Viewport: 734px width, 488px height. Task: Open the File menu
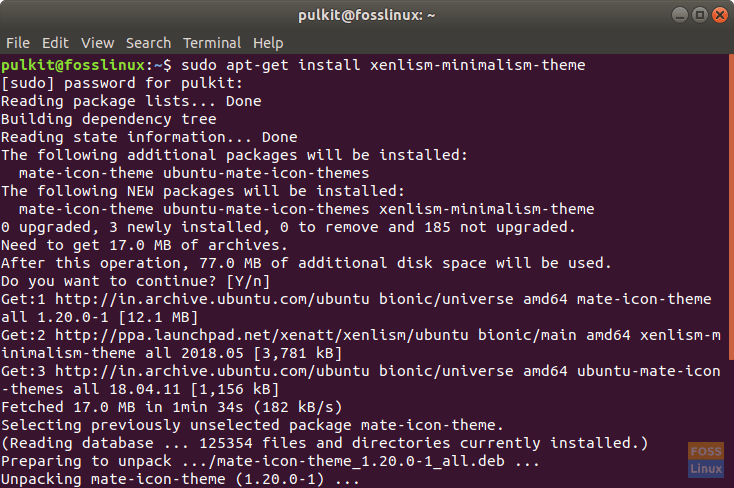pyautogui.click(x=18, y=43)
